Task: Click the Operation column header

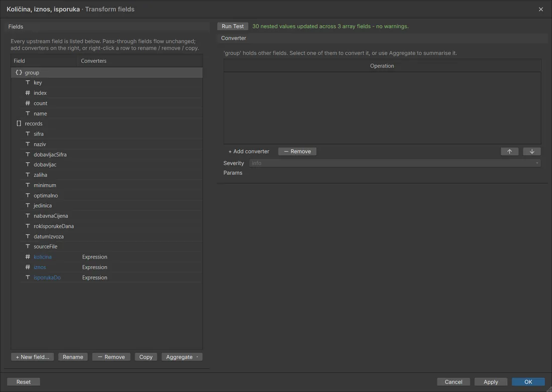Action: [382, 66]
